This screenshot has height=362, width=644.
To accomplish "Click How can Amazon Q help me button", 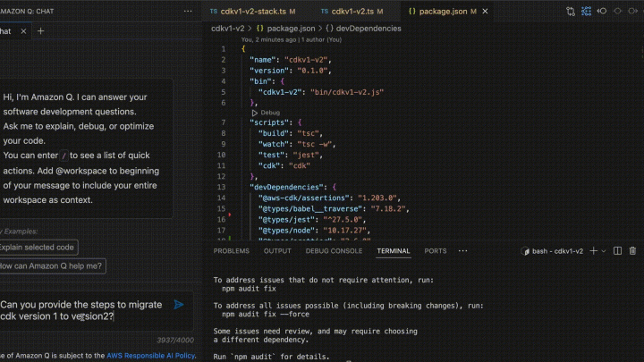I will 51,266.
